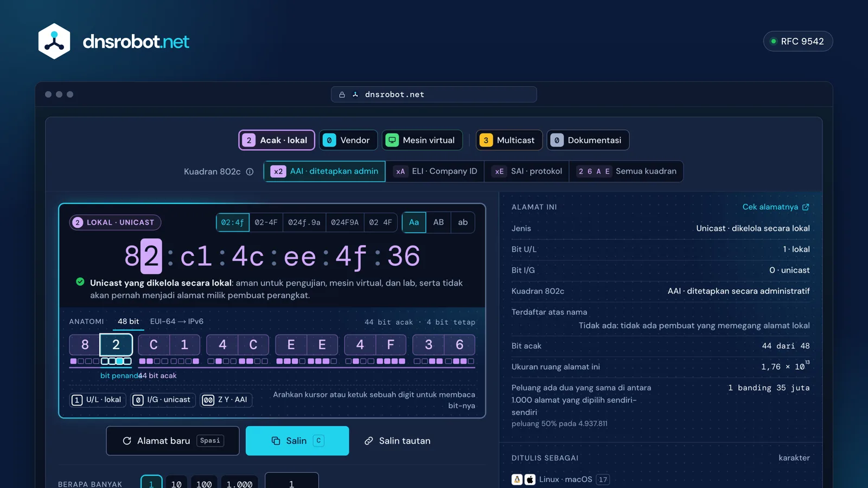The height and width of the screenshot is (488, 868).
Task: Click the chain link icon beside Salin tautan
Action: (369, 441)
